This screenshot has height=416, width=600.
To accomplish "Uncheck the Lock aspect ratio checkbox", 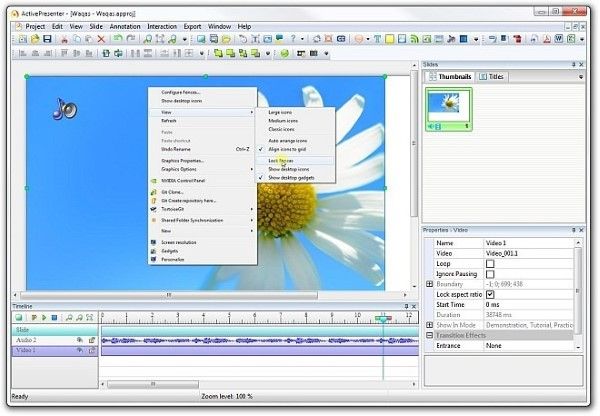I will [489, 295].
